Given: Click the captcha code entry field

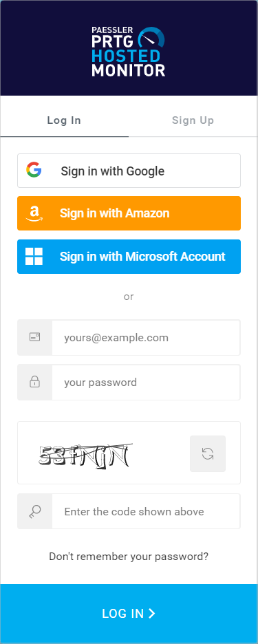Looking at the screenshot, I should coord(146,511).
